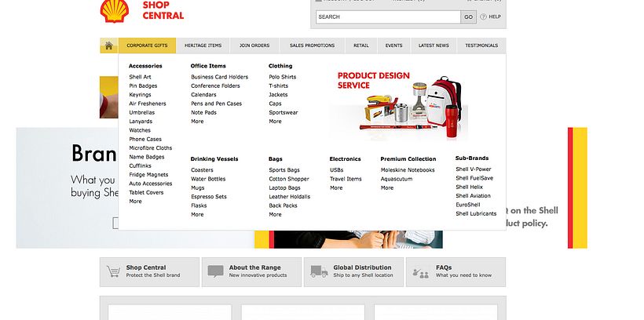Open T-shirts link
Image resolution: width=644 pixels, height=320 pixels.
(279, 86)
